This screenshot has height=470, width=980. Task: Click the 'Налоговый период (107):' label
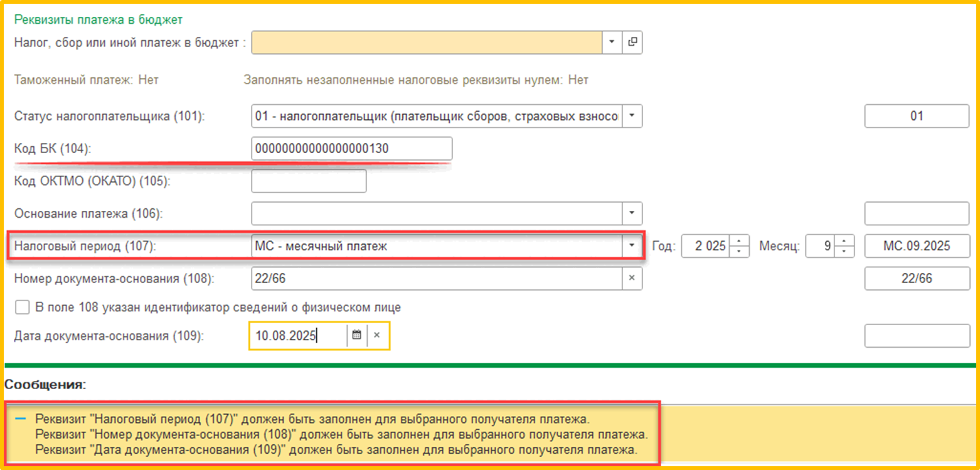85,247
